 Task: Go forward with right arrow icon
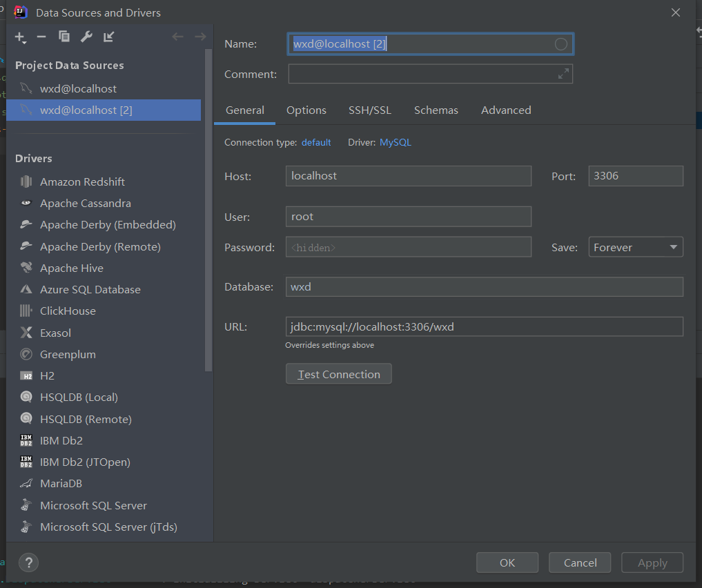[200, 37]
